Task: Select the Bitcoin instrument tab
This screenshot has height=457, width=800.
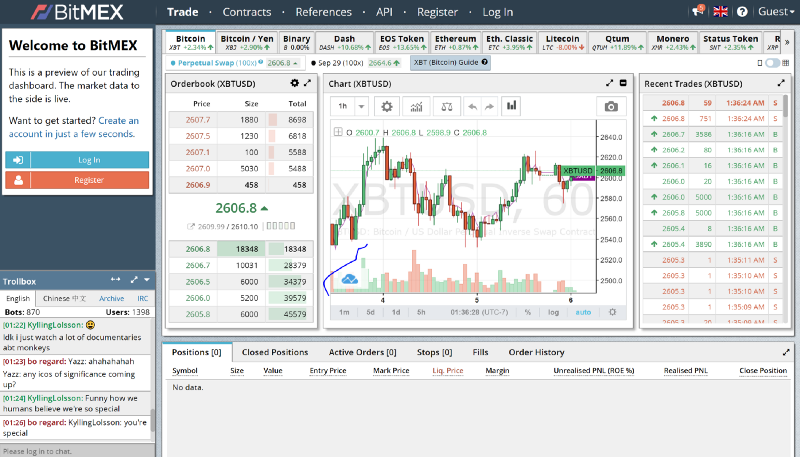Action: click(190, 42)
